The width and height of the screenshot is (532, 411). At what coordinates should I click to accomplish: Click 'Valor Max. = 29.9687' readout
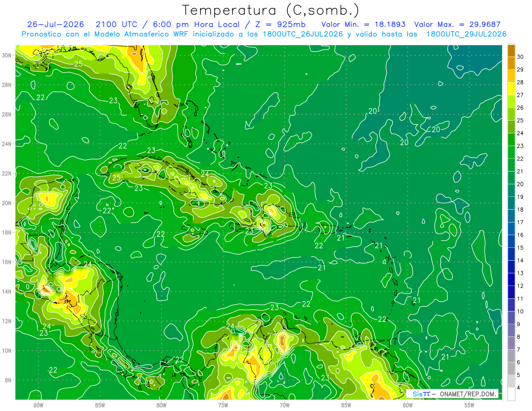coord(458,24)
